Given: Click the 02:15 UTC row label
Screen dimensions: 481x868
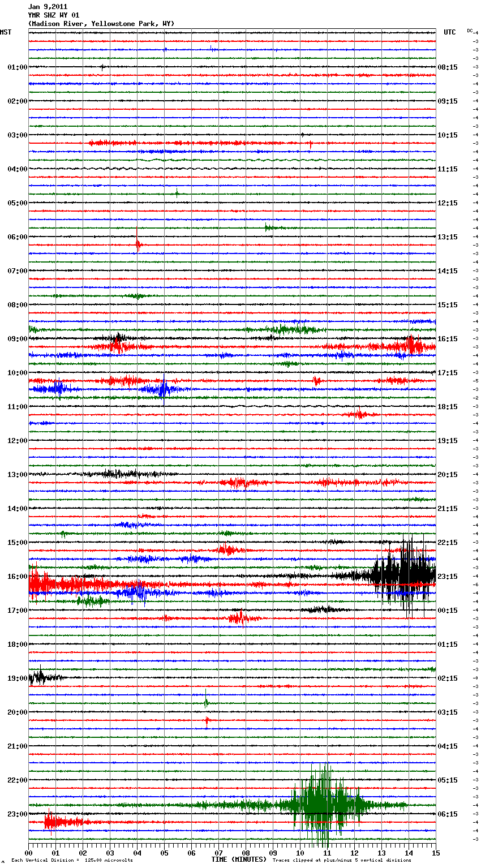Looking at the screenshot, I should [x=448, y=678].
